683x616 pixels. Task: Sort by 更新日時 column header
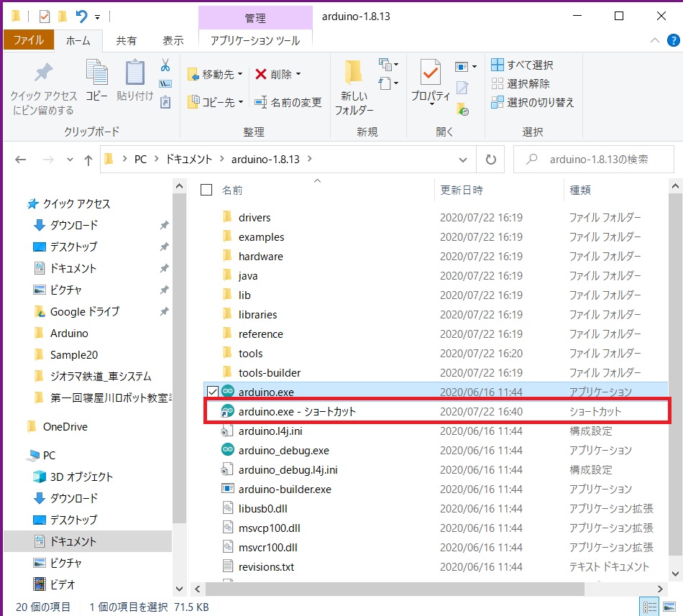point(462,190)
